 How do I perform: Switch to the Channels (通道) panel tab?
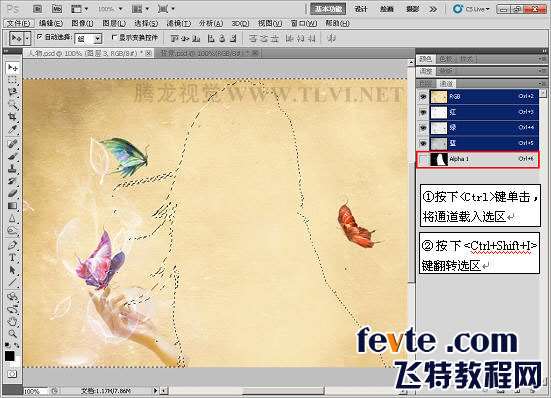[446, 84]
